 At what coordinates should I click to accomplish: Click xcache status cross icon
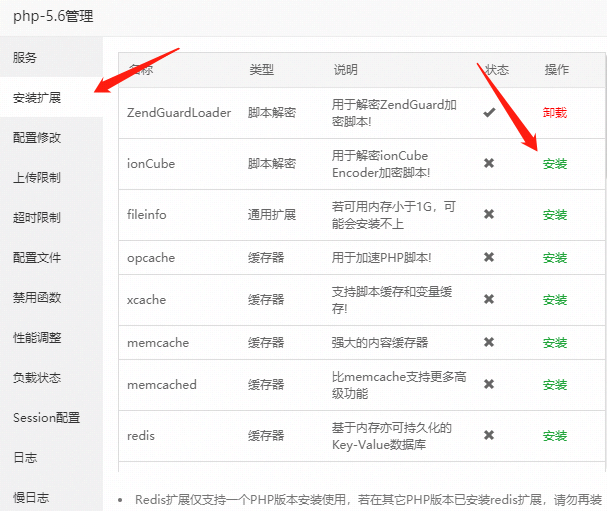[489, 299]
